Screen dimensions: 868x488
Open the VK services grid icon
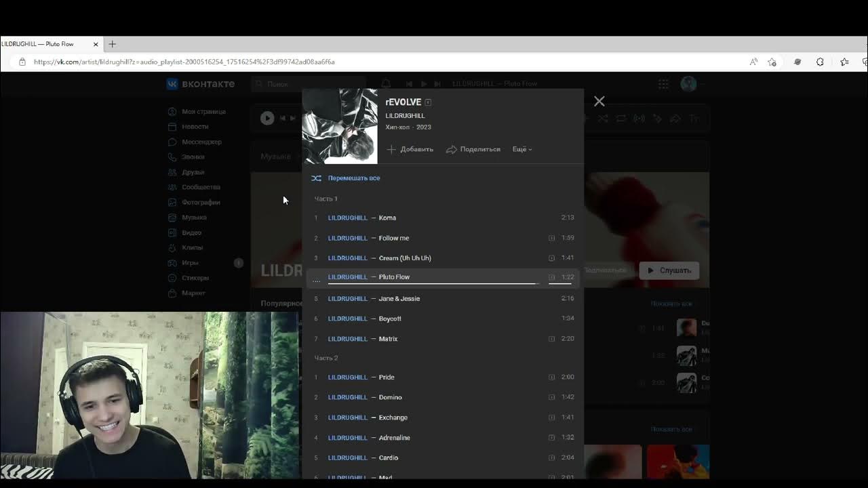click(663, 84)
